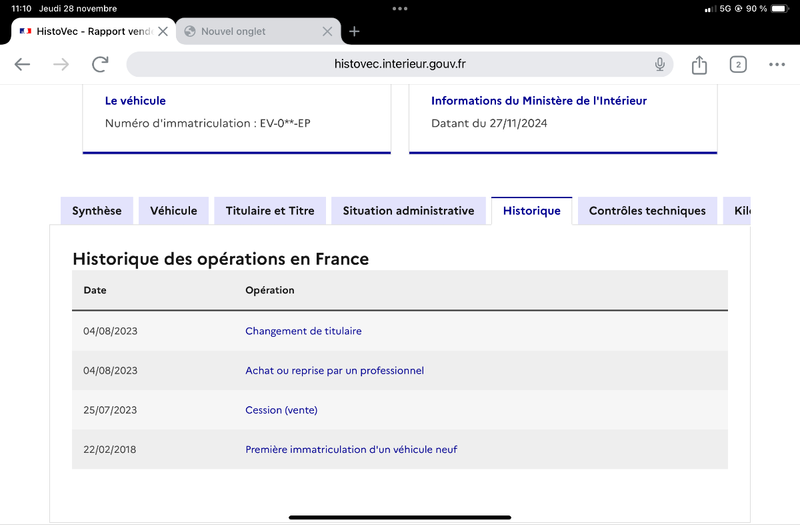
Task: Select the Historique tab
Action: [532, 211]
